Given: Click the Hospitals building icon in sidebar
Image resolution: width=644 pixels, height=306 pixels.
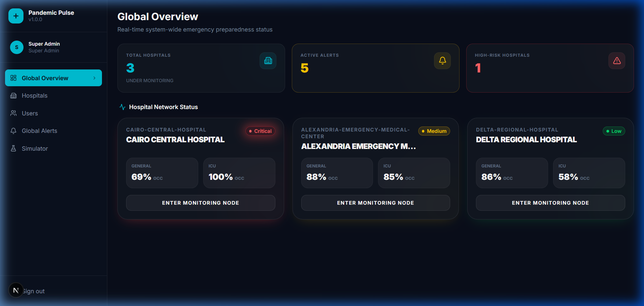Looking at the screenshot, I should pos(13,96).
